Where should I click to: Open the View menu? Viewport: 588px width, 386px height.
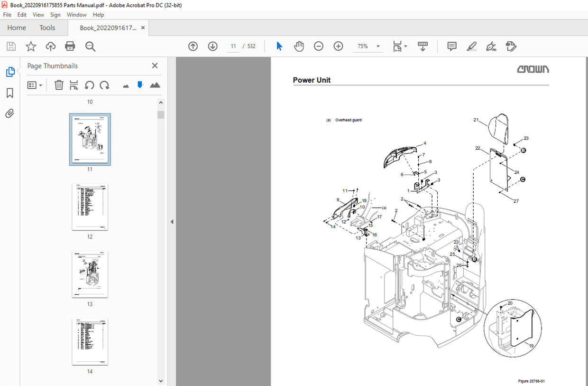[x=38, y=15]
